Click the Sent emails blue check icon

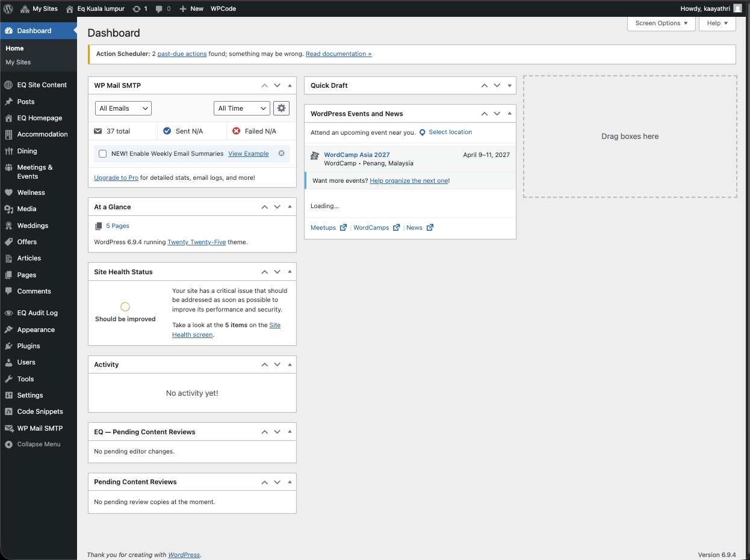click(167, 131)
